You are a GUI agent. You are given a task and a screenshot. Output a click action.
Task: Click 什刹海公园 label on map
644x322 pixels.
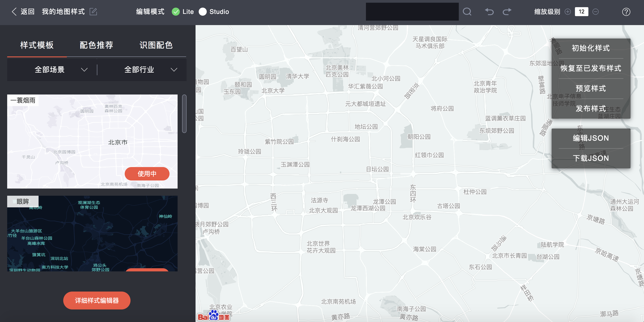click(346, 139)
